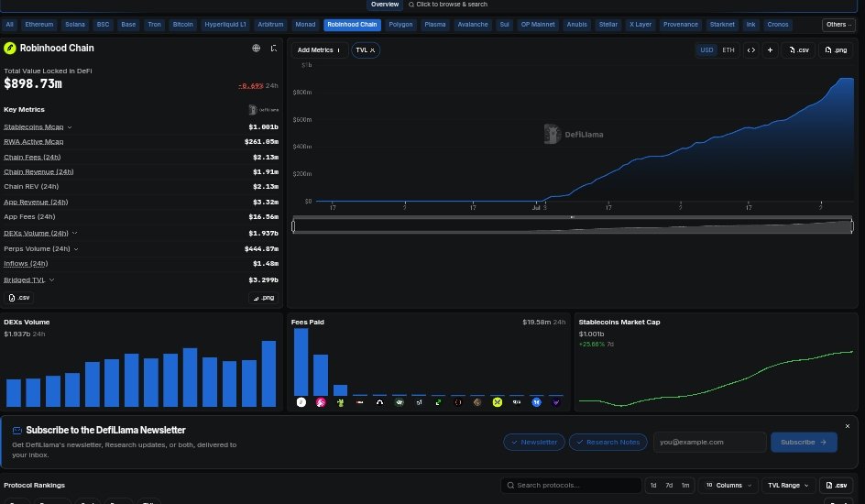Image resolution: width=865 pixels, height=504 pixels.
Task: Open RWA Active Mcap metric link
Action: point(34,142)
